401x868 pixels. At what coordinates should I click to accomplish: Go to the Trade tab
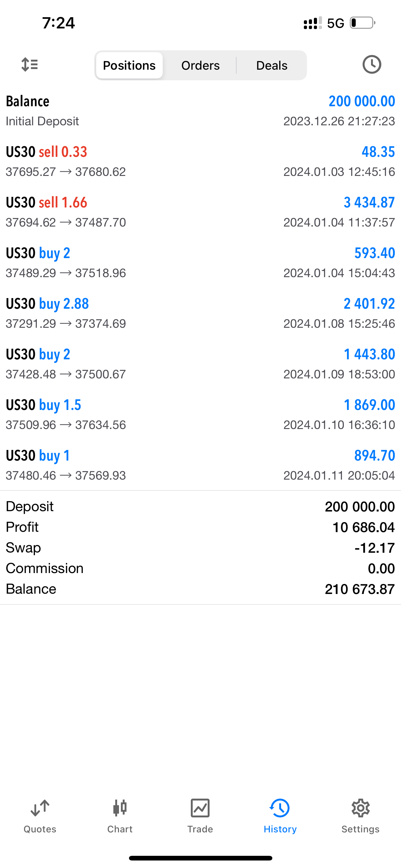200,816
